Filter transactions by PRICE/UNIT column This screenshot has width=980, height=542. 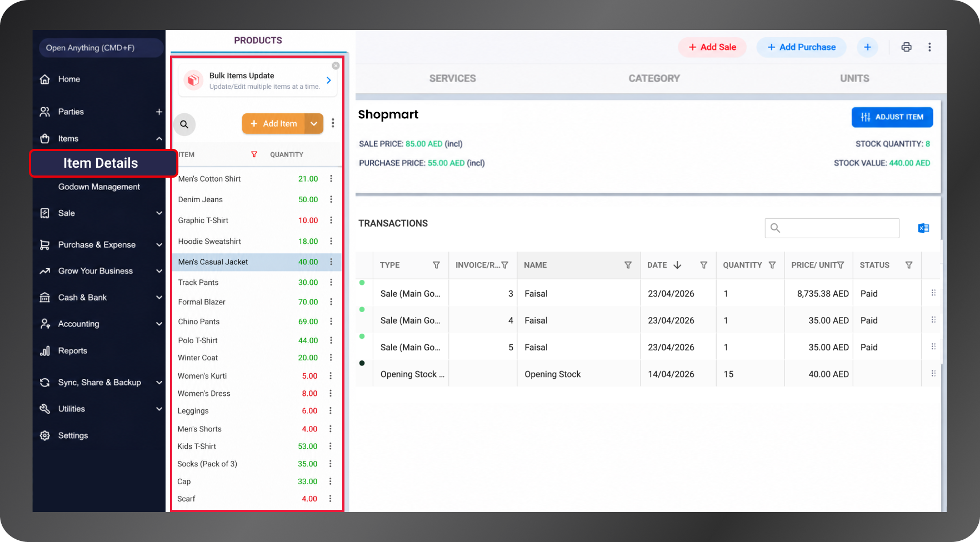click(841, 265)
